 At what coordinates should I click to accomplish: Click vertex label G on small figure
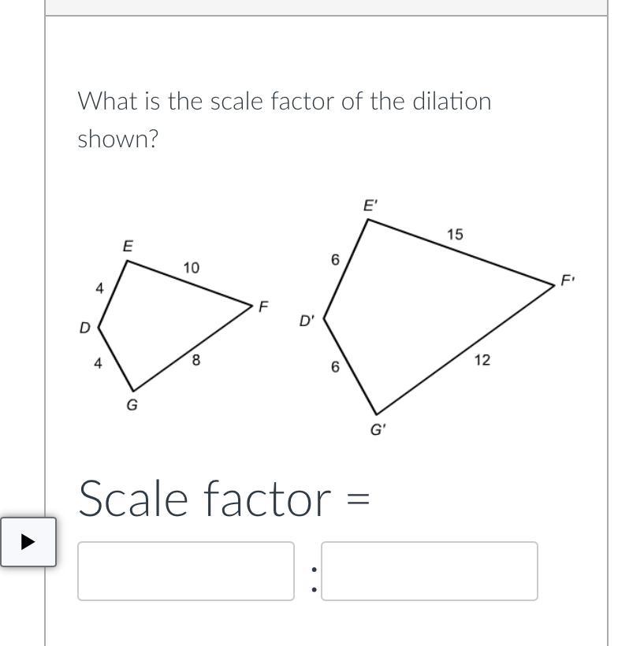click(132, 406)
